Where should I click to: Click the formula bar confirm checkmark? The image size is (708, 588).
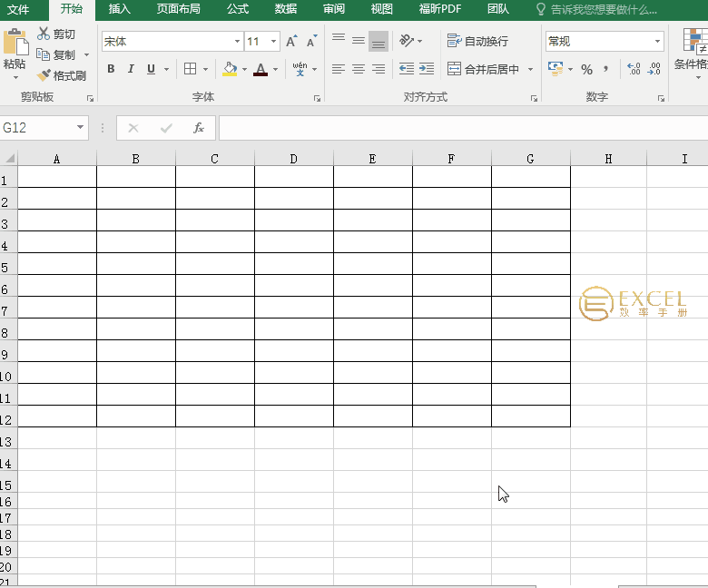[x=166, y=128]
